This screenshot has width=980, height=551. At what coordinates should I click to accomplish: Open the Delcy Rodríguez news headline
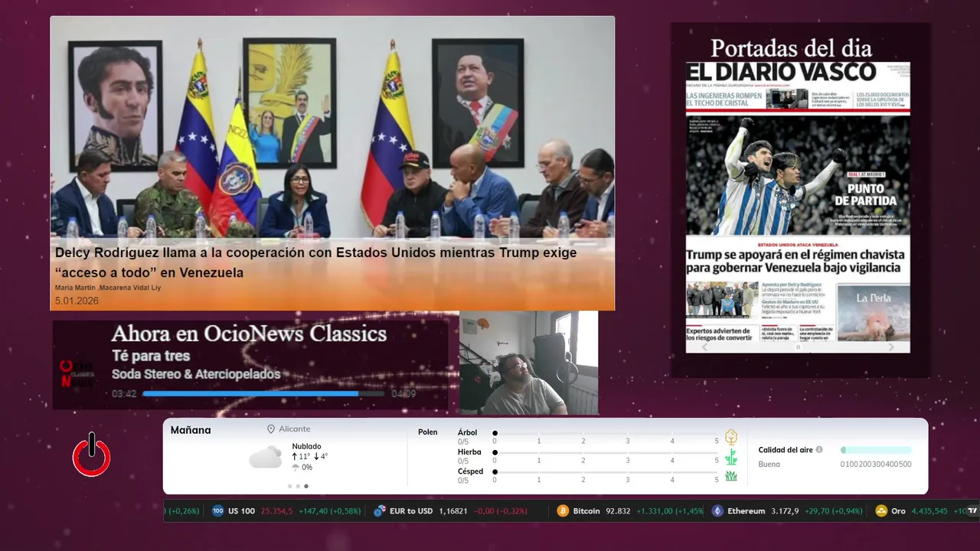(315, 262)
